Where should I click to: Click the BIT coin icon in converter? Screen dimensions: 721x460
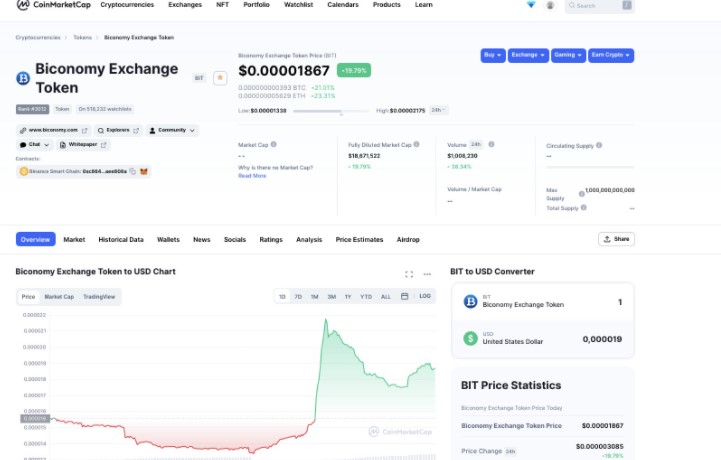pos(470,301)
